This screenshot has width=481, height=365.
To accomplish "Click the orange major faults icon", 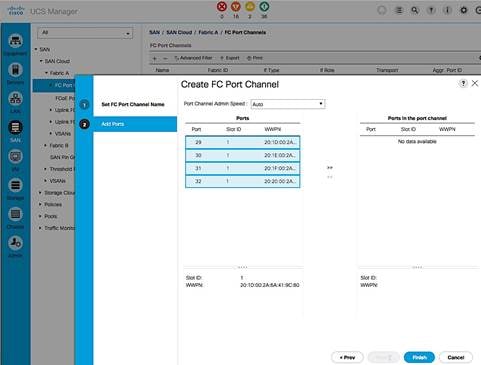I will [x=236, y=6].
